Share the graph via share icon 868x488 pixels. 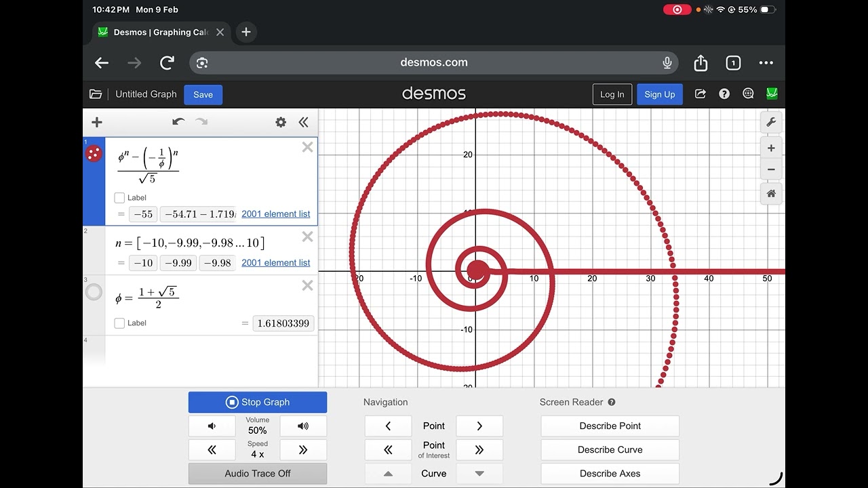[x=701, y=94]
